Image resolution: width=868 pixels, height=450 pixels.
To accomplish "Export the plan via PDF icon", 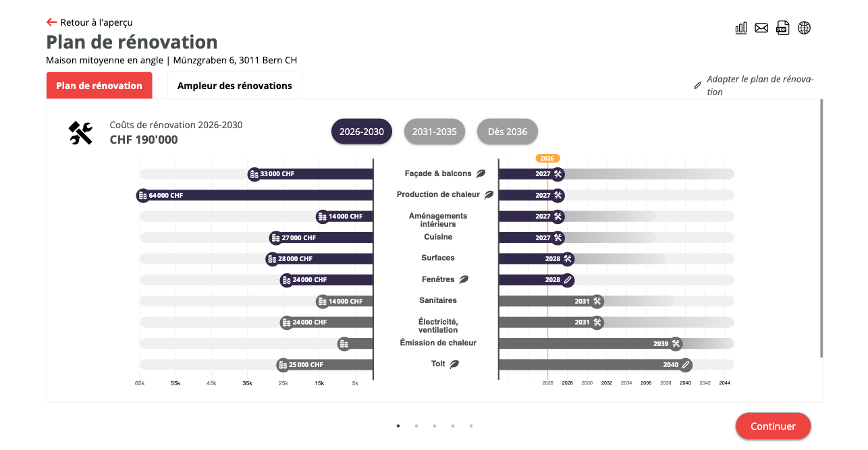I will coord(782,28).
